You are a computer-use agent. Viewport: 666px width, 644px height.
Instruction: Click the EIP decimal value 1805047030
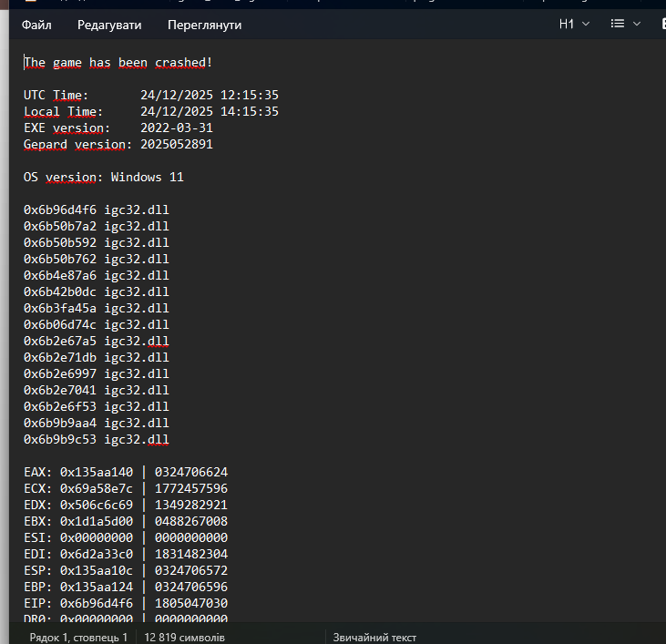pyautogui.click(x=191, y=604)
